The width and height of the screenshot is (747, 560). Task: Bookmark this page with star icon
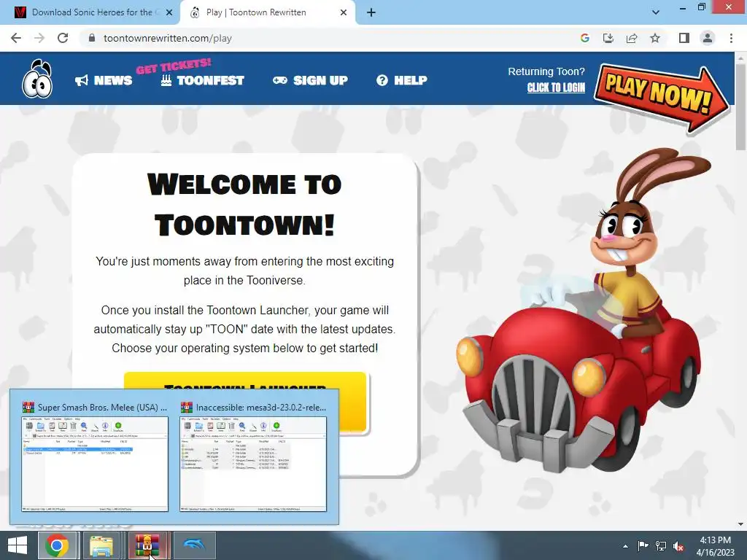(655, 38)
